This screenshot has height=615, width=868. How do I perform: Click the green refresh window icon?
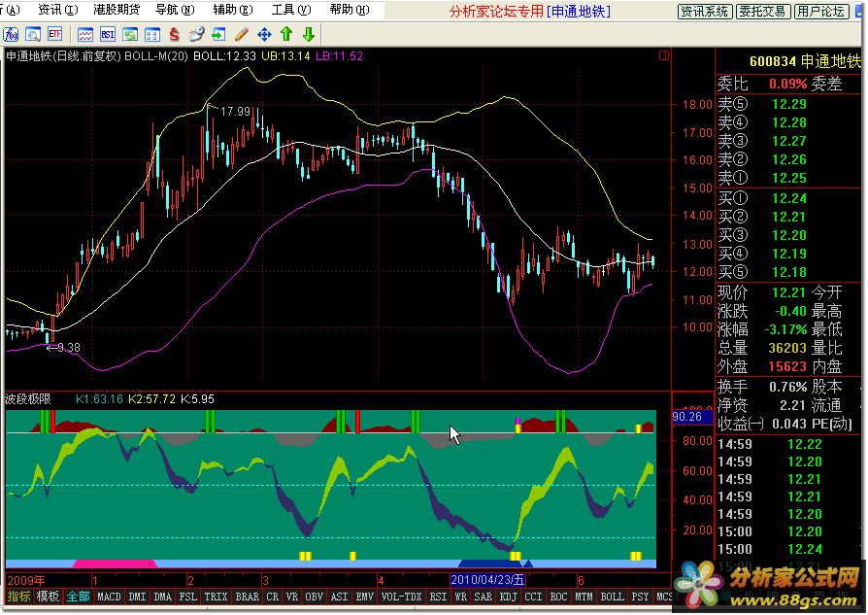[130, 34]
